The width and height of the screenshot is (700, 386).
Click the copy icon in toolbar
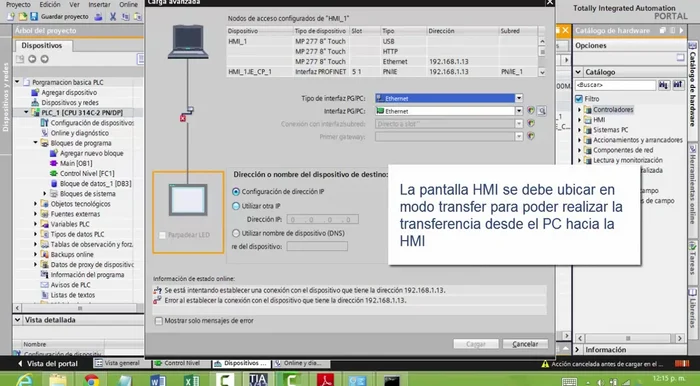126,17
